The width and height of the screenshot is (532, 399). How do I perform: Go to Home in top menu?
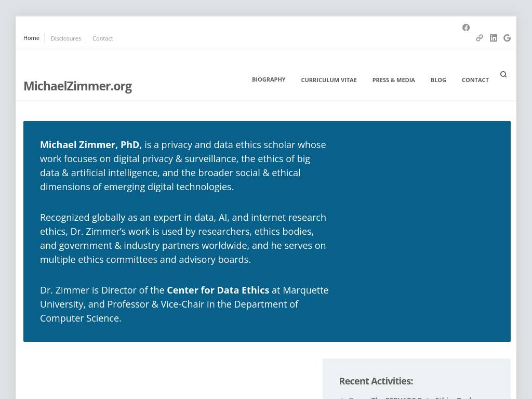coord(31,38)
